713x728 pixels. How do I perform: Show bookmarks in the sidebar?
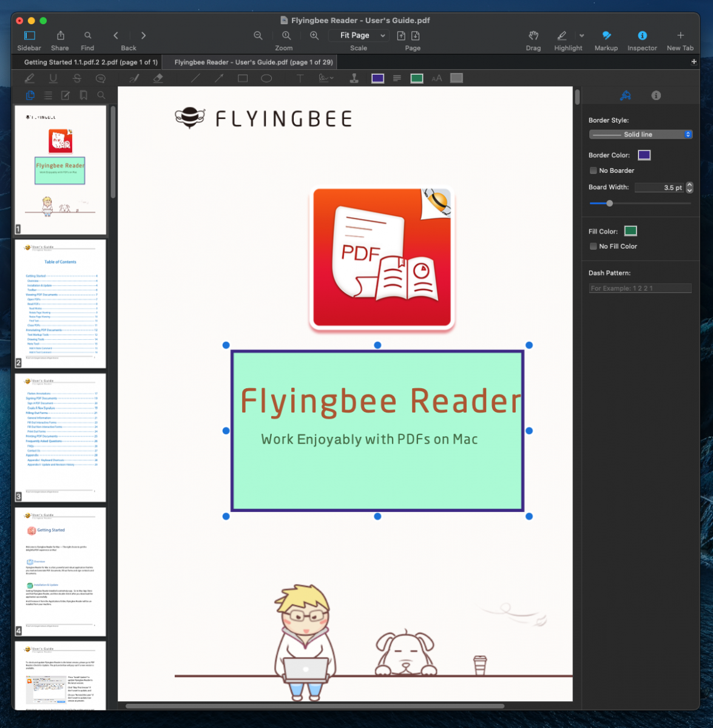[84, 95]
